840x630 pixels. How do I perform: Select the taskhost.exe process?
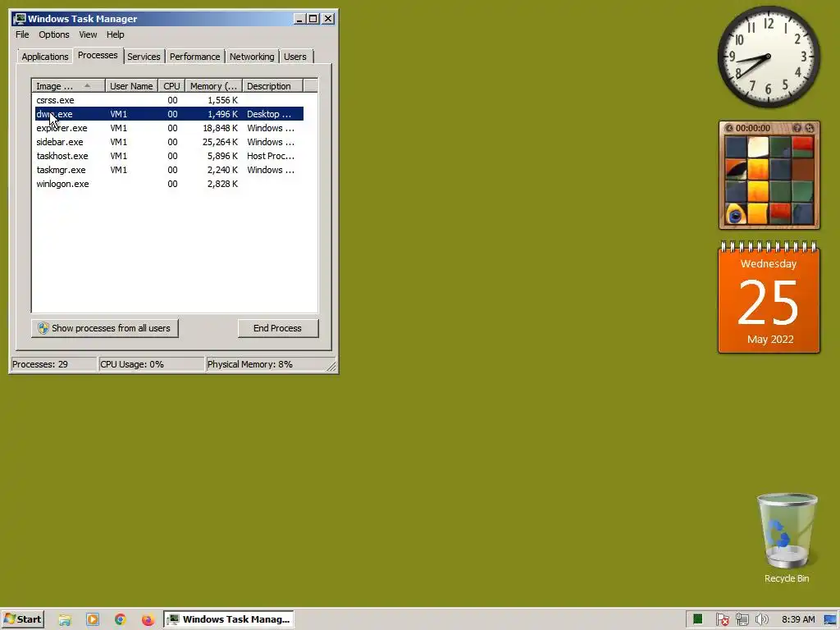pyautogui.click(x=169, y=156)
